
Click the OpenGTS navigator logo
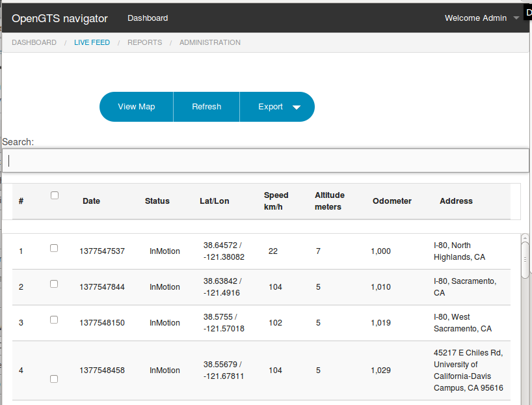pyautogui.click(x=59, y=18)
